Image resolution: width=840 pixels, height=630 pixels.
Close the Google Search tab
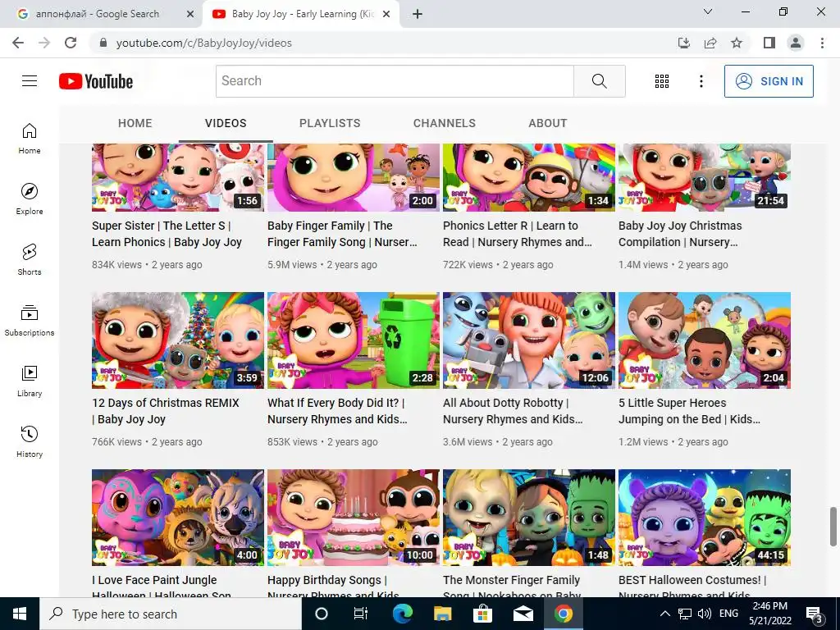click(190, 14)
